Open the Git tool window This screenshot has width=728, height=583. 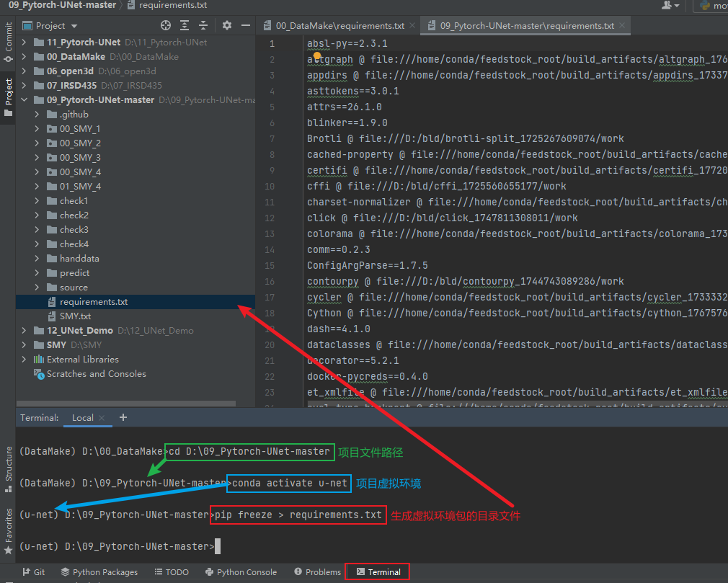pyautogui.click(x=33, y=572)
